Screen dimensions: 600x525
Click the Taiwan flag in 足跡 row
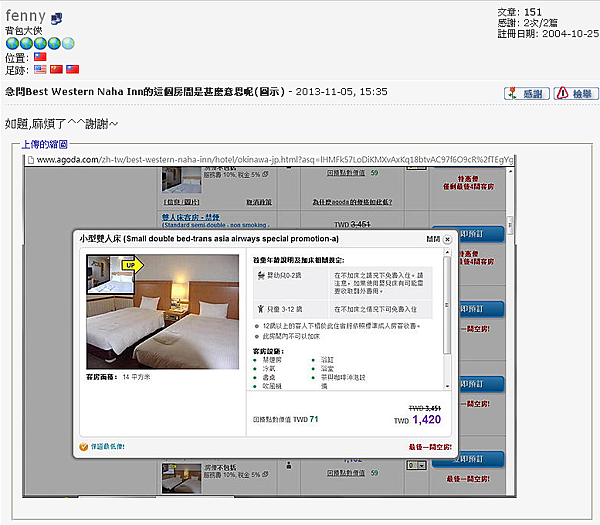pos(72,69)
